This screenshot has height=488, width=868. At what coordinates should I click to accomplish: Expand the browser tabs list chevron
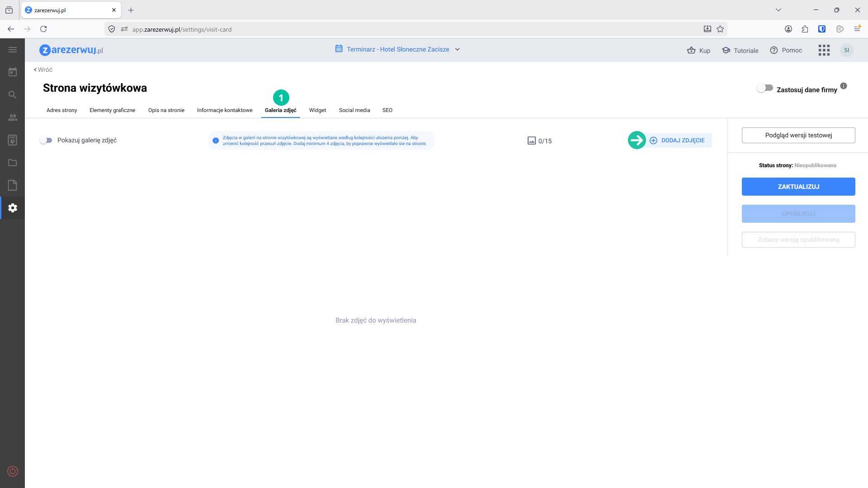pos(778,10)
